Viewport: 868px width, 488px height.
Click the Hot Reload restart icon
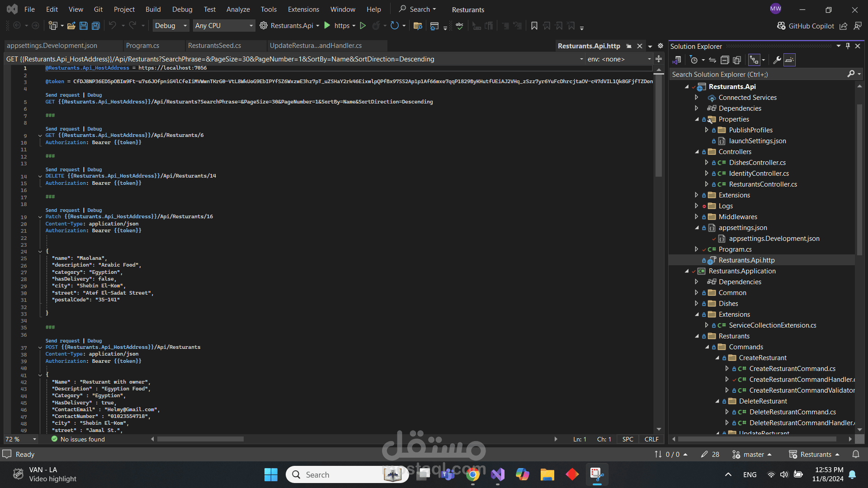(395, 26)
